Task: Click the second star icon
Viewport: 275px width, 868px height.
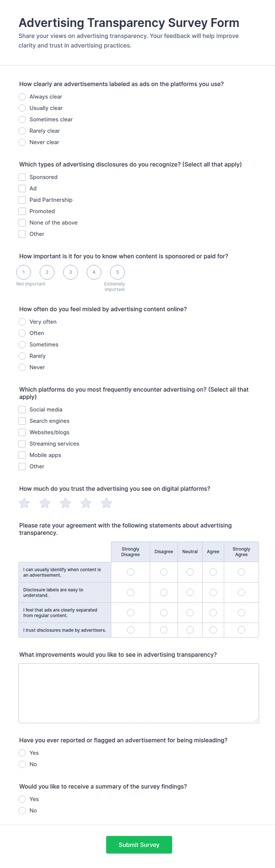Action: (x=45, y=503)
